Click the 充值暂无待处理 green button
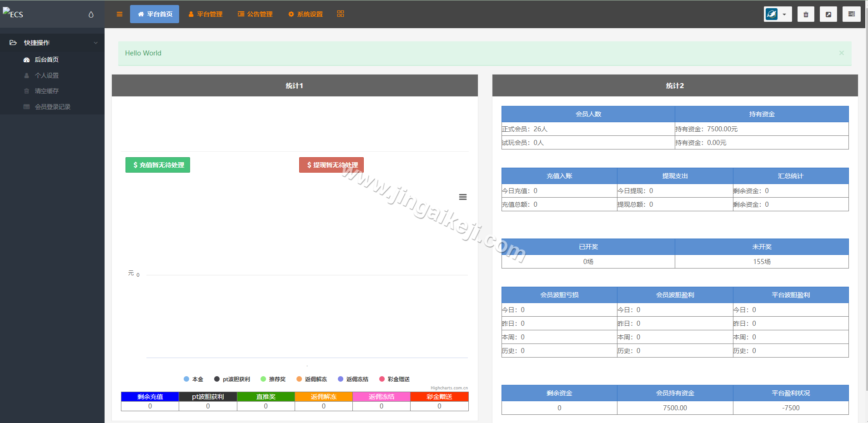Screen dimensions: 868x423 click(157, 165)
